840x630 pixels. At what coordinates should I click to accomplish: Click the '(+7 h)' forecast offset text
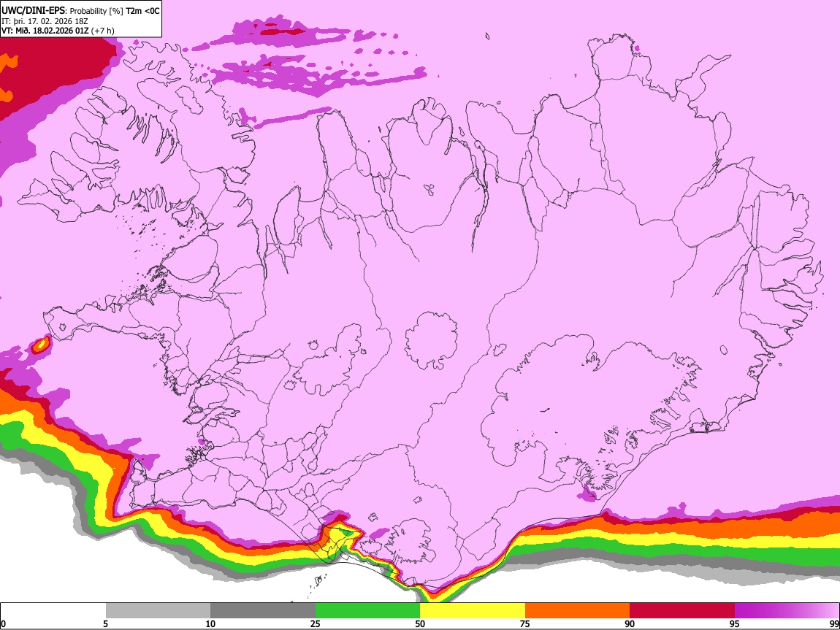point(103,31)
